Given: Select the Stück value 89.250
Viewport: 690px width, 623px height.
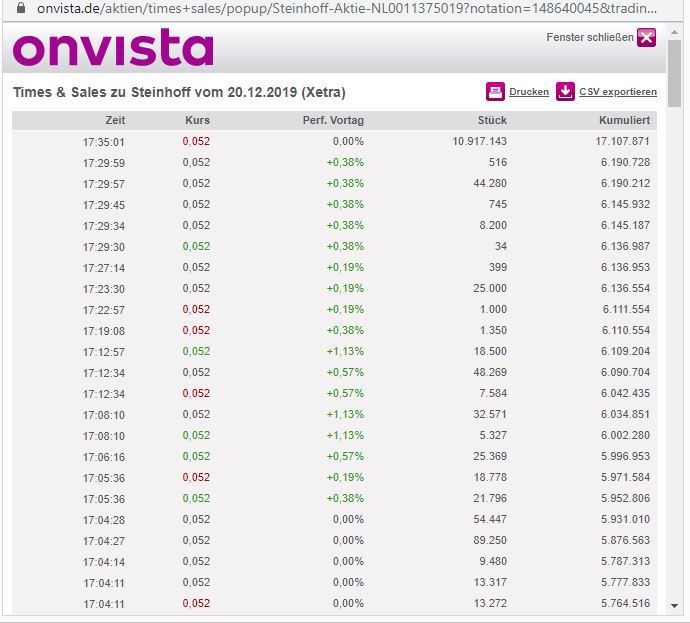Looking at the screenshot, I should 490,540.
